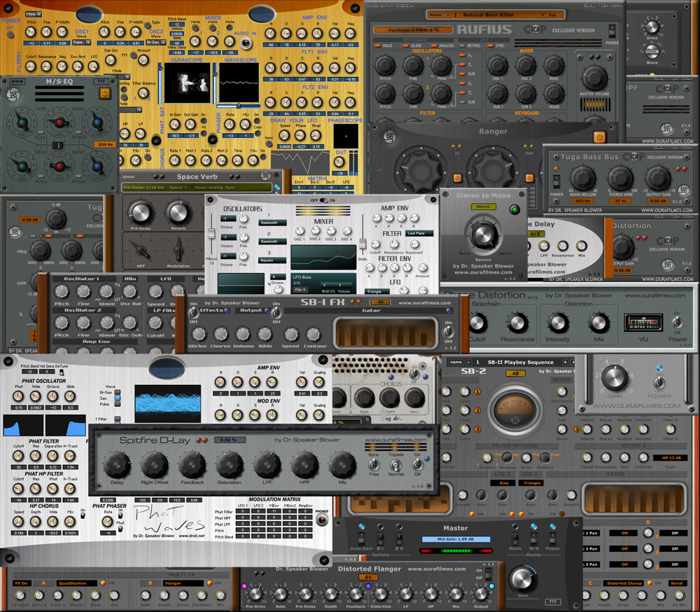Screen dimensions: 700x612
Task: Click the File menu on RUFIUS preset bar
Action: (552, 15)
